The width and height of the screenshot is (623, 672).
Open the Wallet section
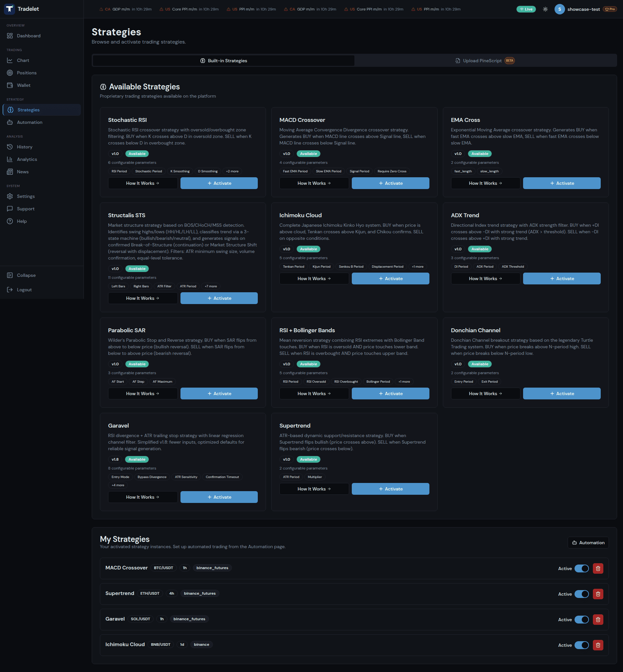[x=24, y=85]
